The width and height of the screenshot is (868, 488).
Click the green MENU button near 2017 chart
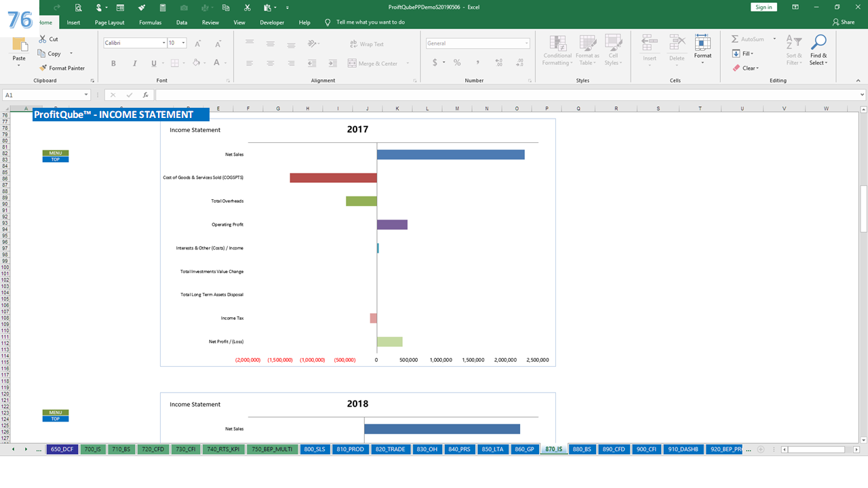pos(56,153)
